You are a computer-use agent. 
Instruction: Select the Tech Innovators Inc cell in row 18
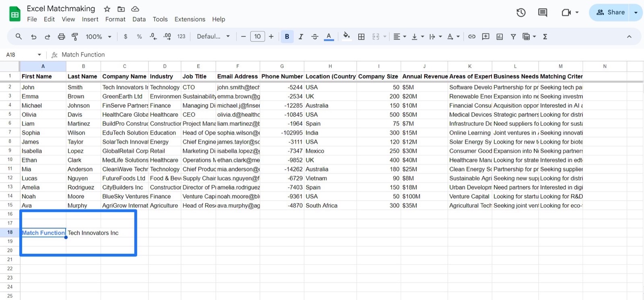coord(83,233)
